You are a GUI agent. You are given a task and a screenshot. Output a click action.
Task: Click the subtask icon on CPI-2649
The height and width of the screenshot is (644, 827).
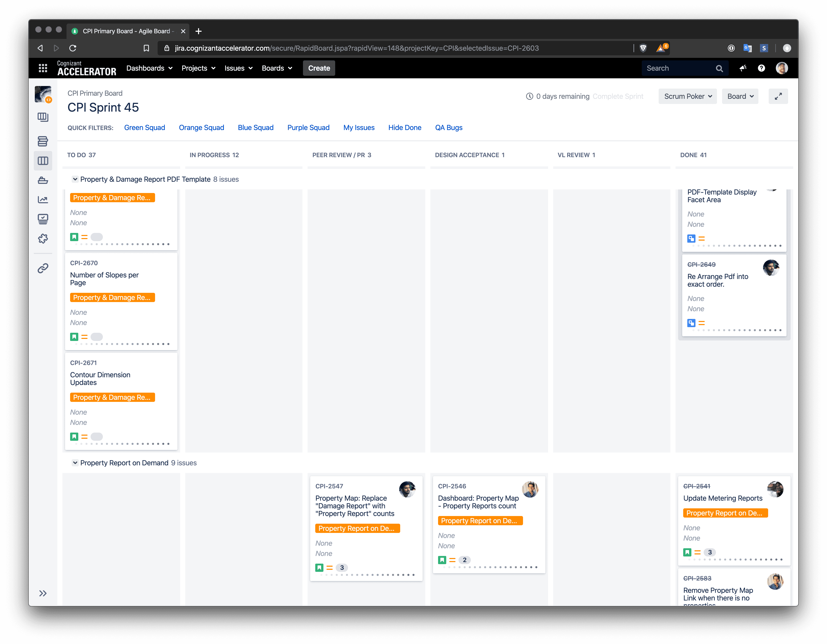(691, 323)
